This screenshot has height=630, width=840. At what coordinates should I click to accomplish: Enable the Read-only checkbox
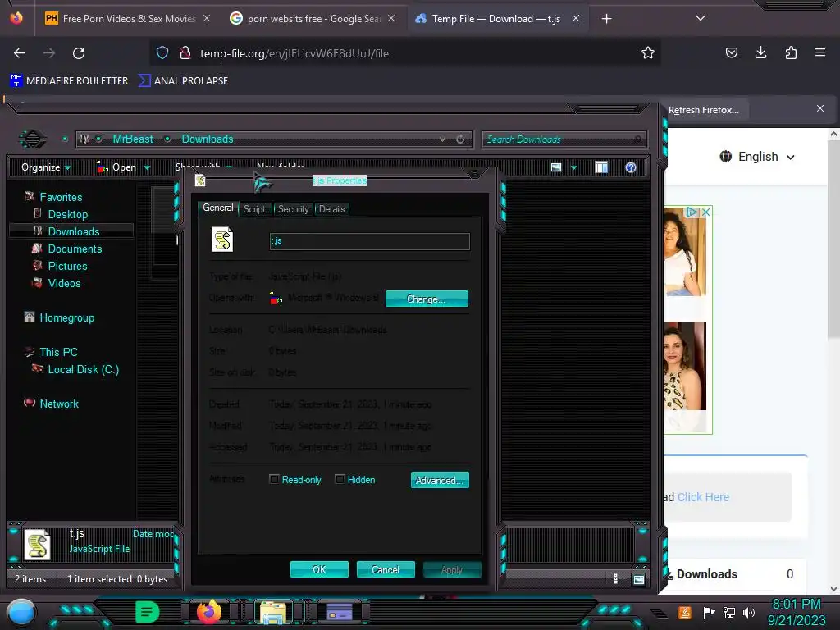coord(274,479)
